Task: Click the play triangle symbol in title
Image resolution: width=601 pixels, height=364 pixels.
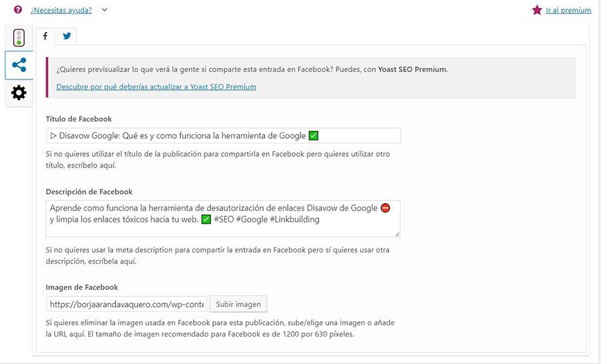Action: pyautogui.click(x=53, y=136)
